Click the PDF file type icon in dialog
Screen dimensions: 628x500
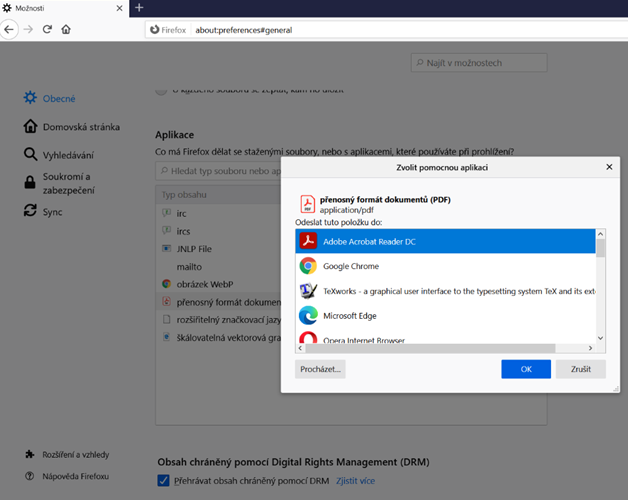(308, 204)
